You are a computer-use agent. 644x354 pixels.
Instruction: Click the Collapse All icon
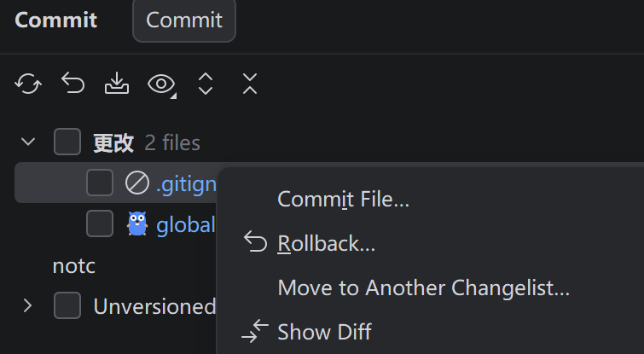249,84
